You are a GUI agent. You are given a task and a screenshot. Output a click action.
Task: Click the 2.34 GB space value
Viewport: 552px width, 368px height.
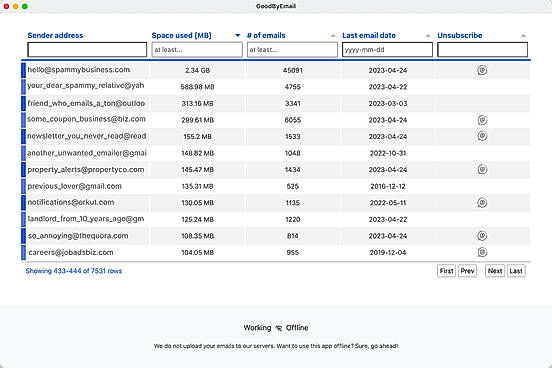[197, 70]
